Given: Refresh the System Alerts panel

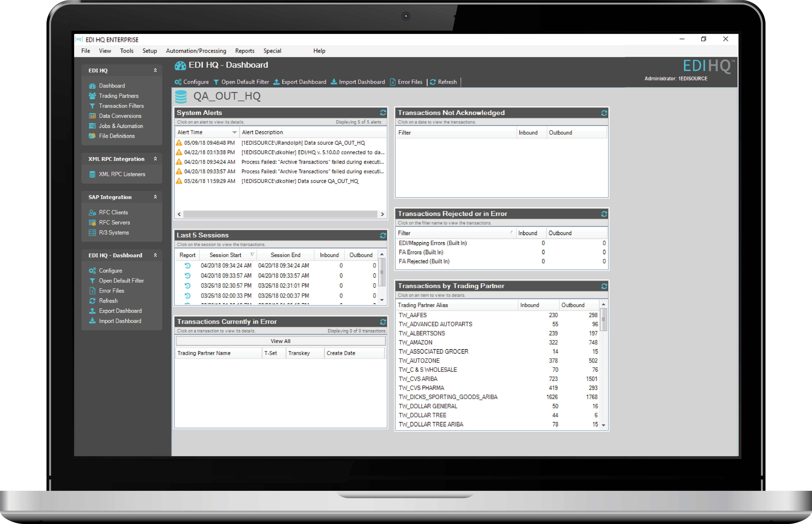Looking at the screenshot, I should tap(383, 113).
